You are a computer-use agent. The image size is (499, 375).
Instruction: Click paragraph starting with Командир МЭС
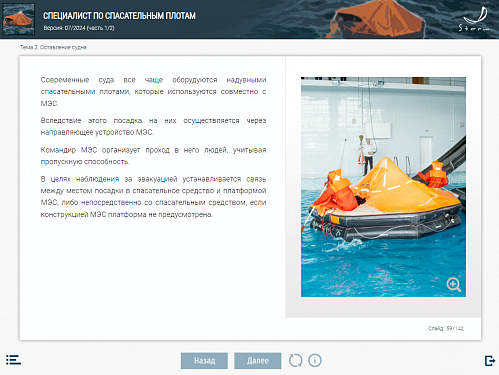153,156
